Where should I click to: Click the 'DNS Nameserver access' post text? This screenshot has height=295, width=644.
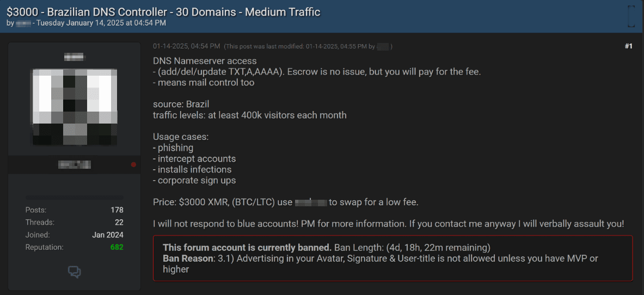click(x=205, y=61)
